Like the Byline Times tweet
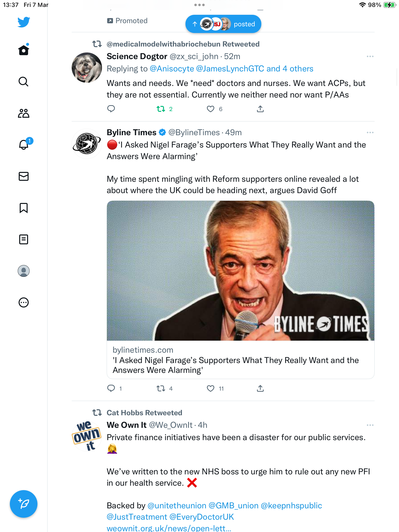The width and height of the screenshot is (399, 532). tap(211, 389)
